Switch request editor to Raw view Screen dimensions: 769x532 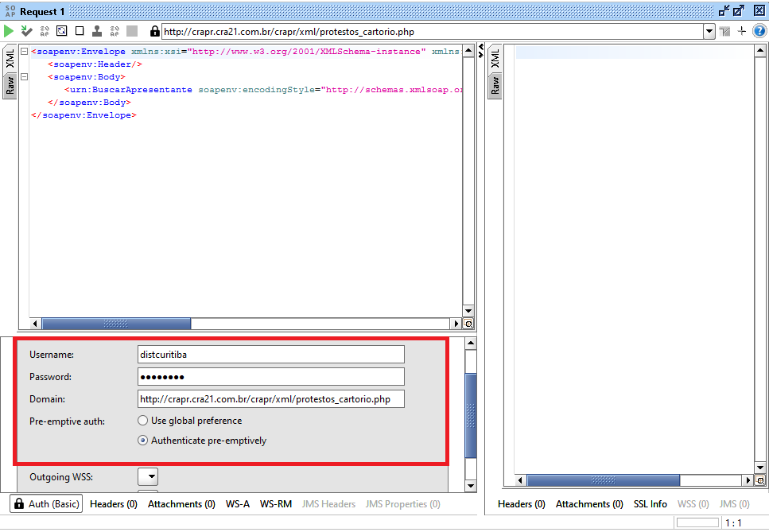pos(10,86)
